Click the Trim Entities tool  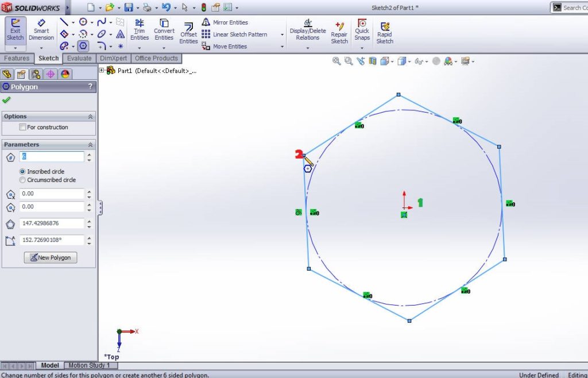[x=140, y=29]
